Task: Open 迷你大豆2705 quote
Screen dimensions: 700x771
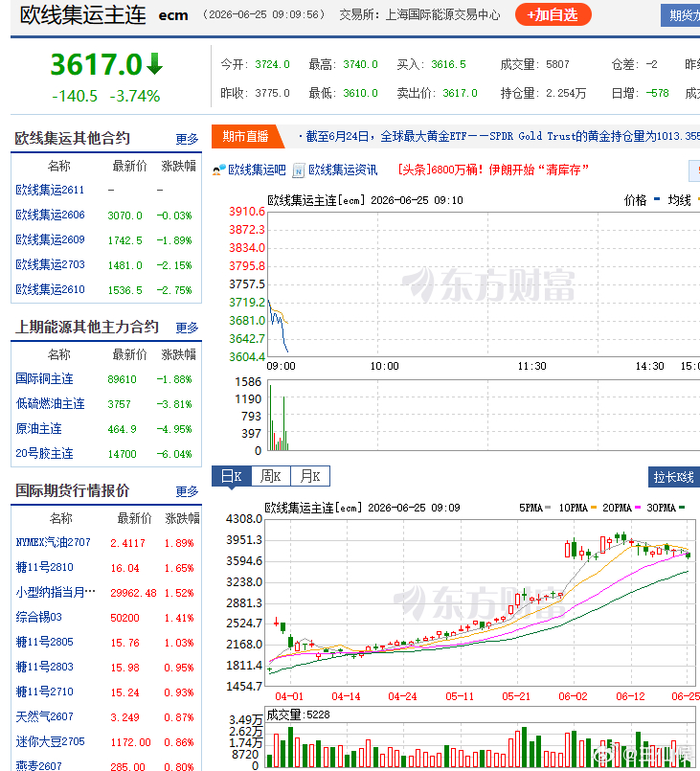Action: [x=50, y=741]
